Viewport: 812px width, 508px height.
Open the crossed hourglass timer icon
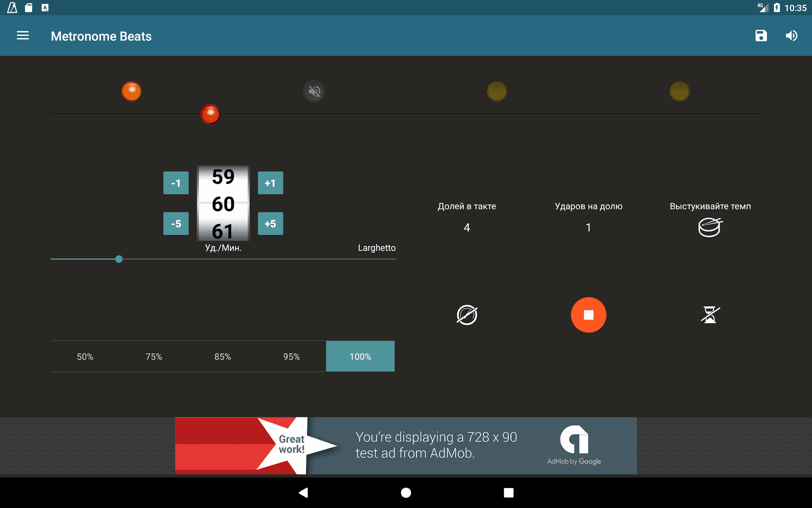pyautogui.click(x=710, y=315)
